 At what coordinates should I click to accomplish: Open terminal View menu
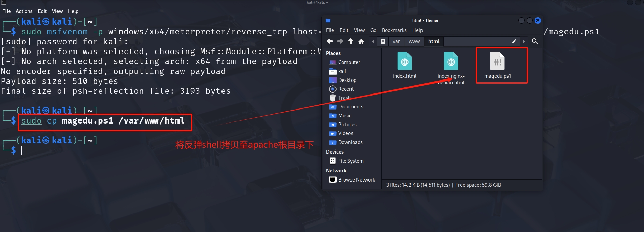click(x=57, y=11)
